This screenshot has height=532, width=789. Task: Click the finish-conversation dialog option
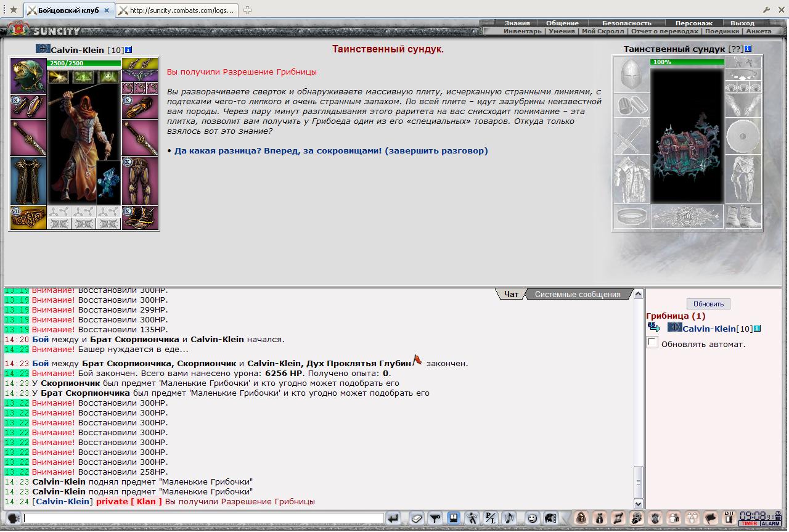331,150
